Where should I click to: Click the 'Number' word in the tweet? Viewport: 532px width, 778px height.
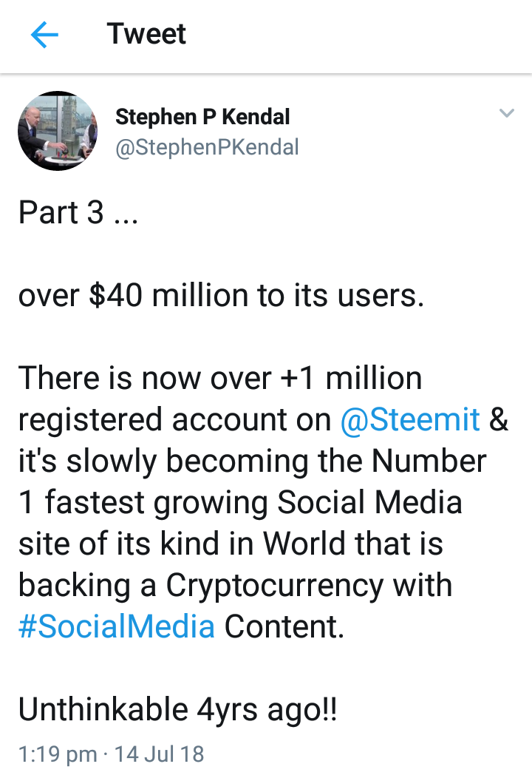(429, 461)
